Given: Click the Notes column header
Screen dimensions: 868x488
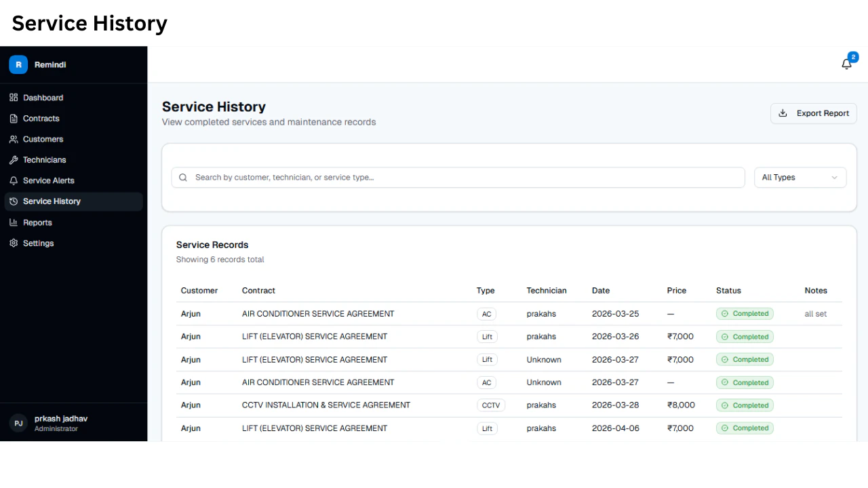Looking at the screenshot, I should tap(816, 291).
